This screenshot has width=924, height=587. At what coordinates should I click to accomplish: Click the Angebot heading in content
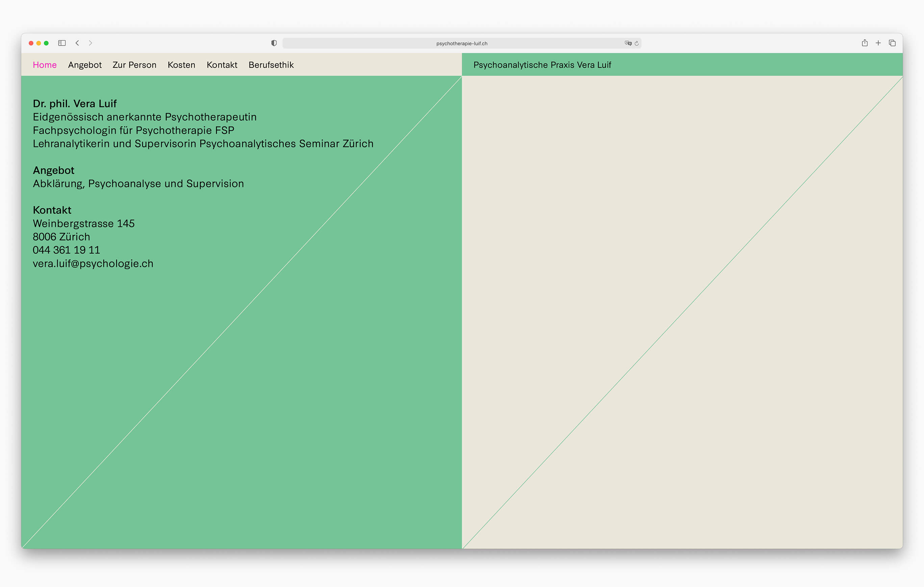(x=53, y=170)
